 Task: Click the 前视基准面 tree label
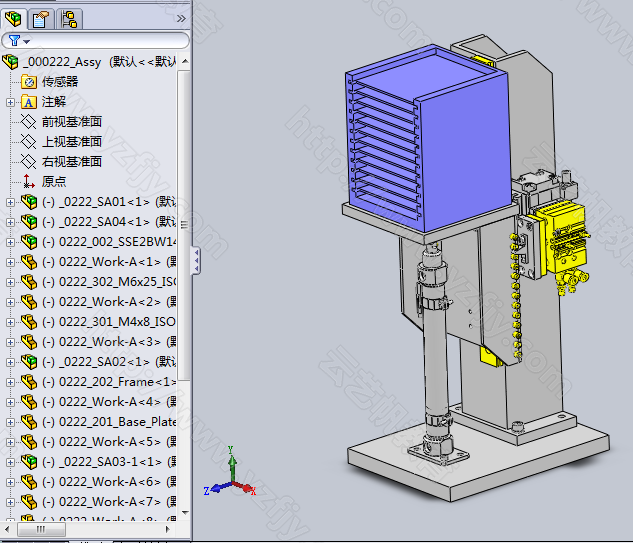(x=72, y=122)
